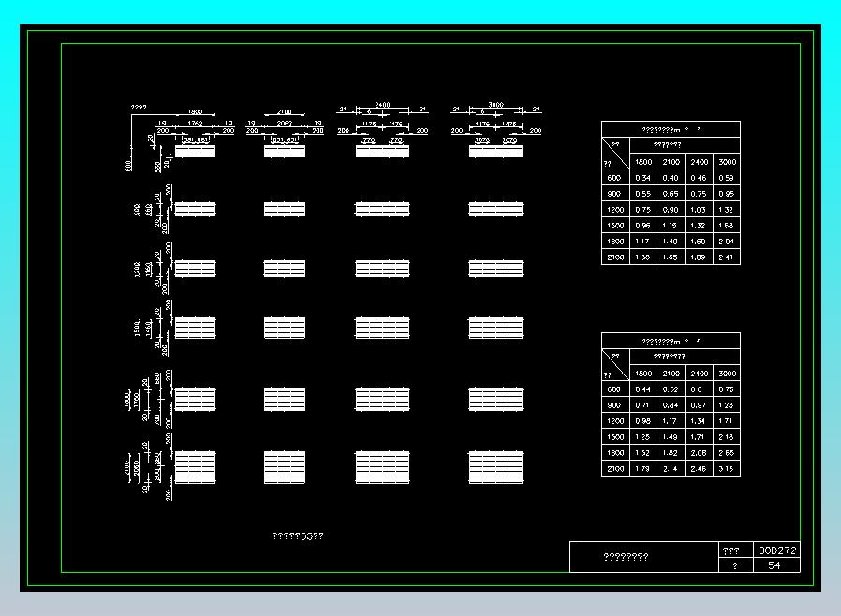841x616 pixels.
Task: Pick value 0.98 in lower table
Action: (642, 421)
